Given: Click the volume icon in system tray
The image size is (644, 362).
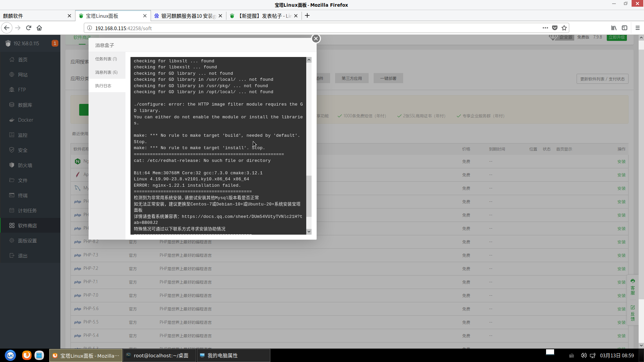Looking at the screenshot, I should (584, 355).
